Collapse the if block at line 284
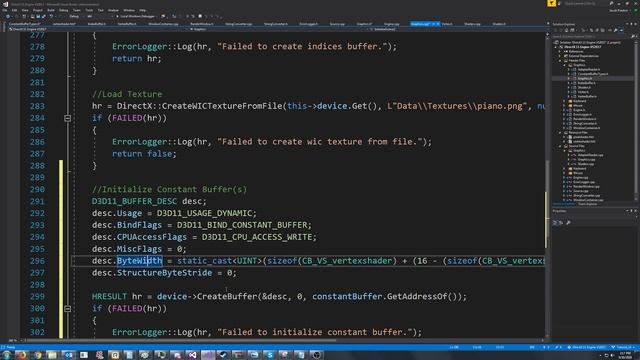 67,118
